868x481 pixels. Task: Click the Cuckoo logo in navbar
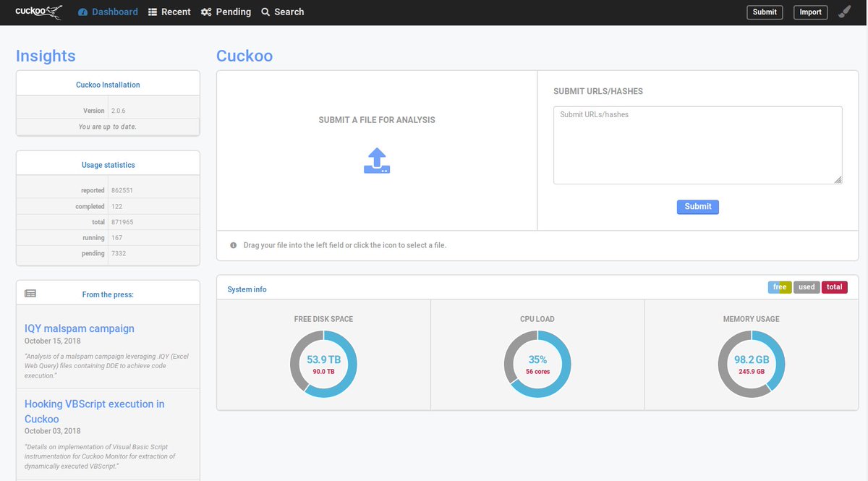38,12
